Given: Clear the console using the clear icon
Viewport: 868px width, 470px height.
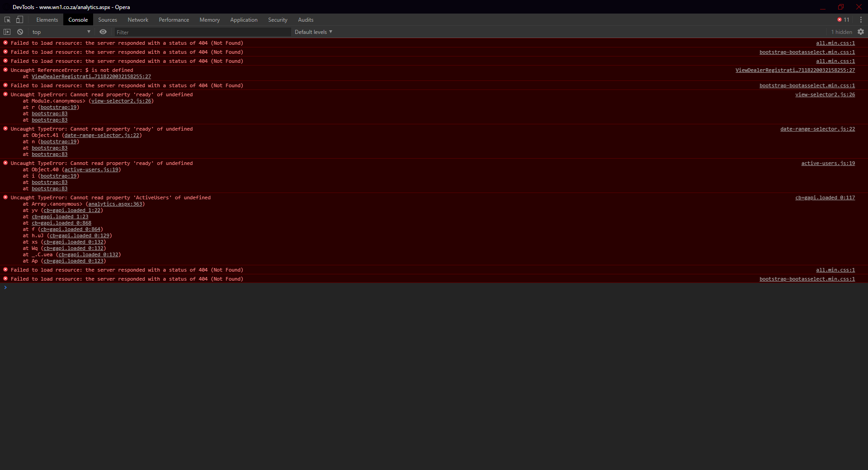Looking at the screenshot, I should 20,32.
